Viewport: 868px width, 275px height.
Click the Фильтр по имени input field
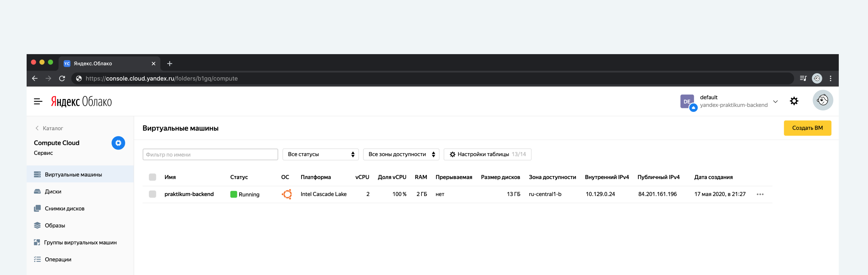click(210, 154)
